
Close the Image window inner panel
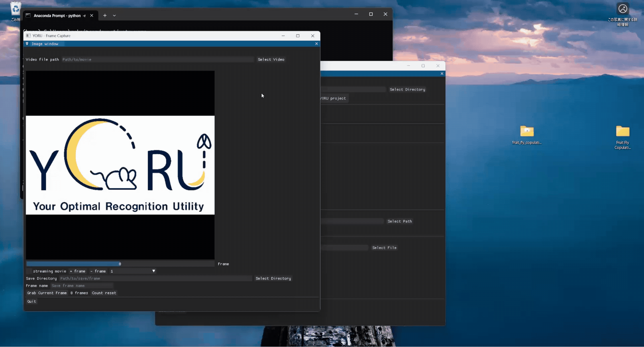(316, 44)
